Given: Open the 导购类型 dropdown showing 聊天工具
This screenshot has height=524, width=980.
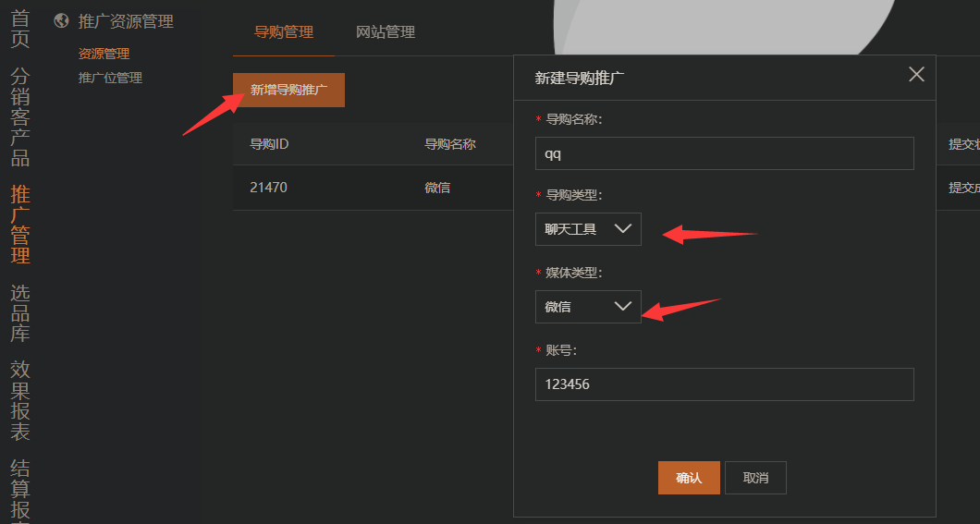Looking at the screenshot, I should point(588,229).
